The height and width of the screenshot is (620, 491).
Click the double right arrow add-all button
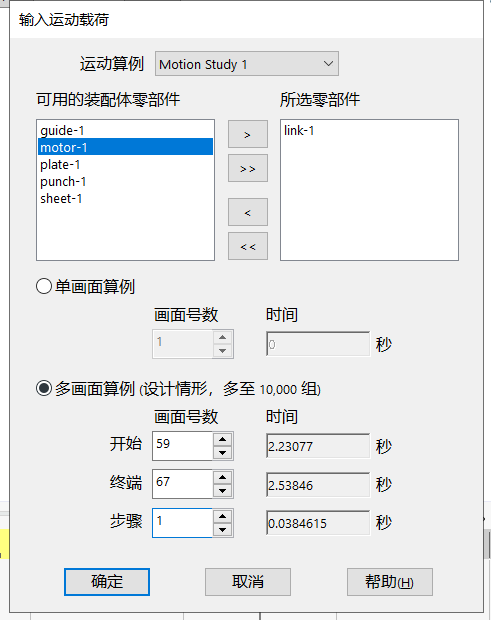247,168
